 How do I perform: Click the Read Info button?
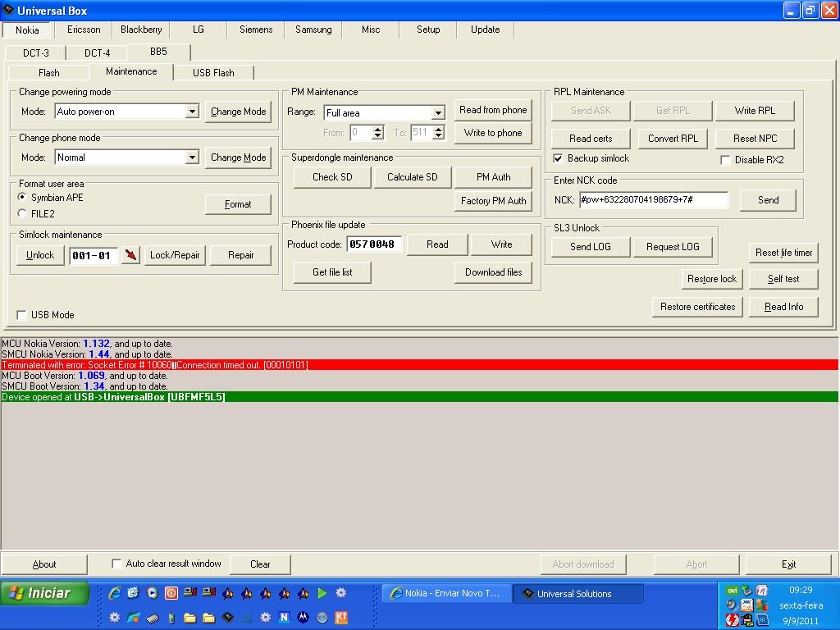(783, 307)
